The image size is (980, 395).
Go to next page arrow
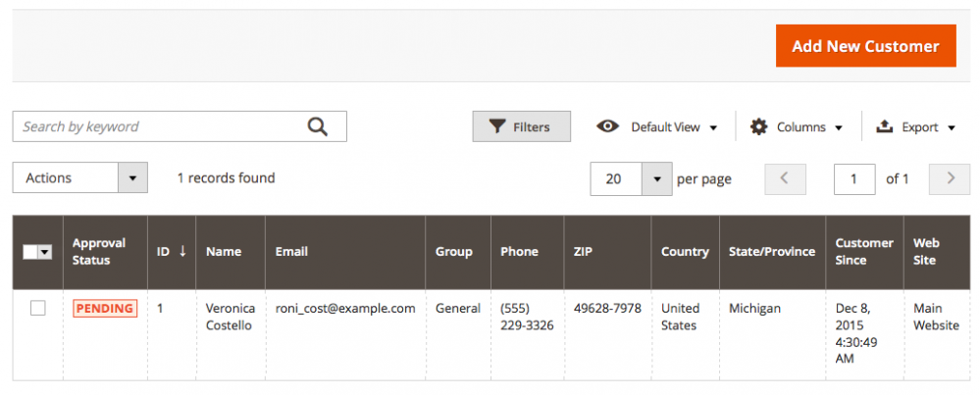point(950,179)
